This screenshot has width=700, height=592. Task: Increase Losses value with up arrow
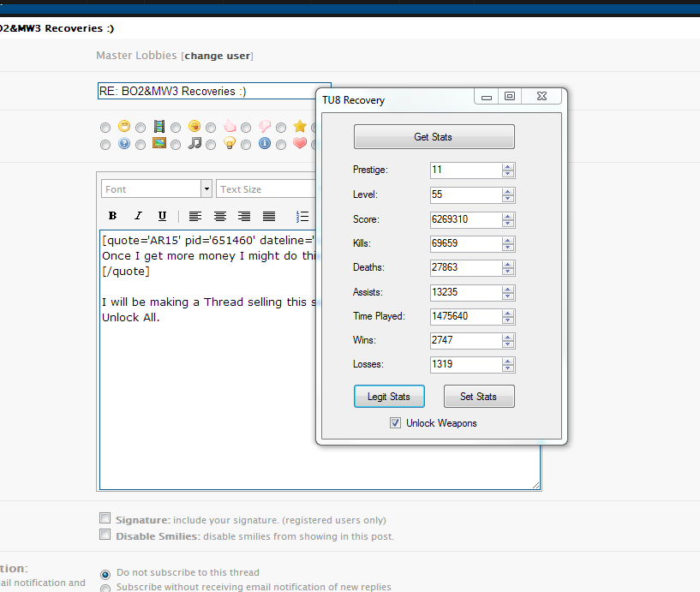pos(507,362)
